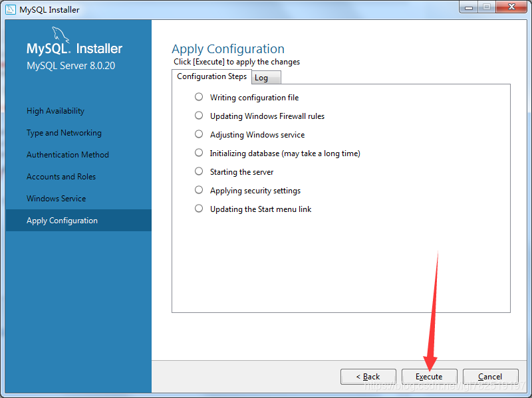Close the MySQL Installer window
This screenshot has height=398, width=532.
coord(511,7)
